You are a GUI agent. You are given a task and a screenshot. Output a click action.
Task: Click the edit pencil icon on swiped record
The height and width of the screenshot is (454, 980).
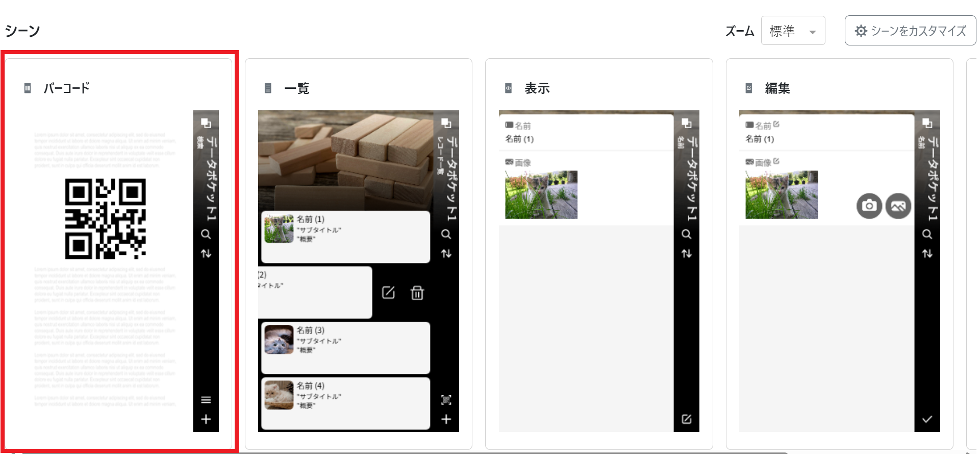coord(388,293)
